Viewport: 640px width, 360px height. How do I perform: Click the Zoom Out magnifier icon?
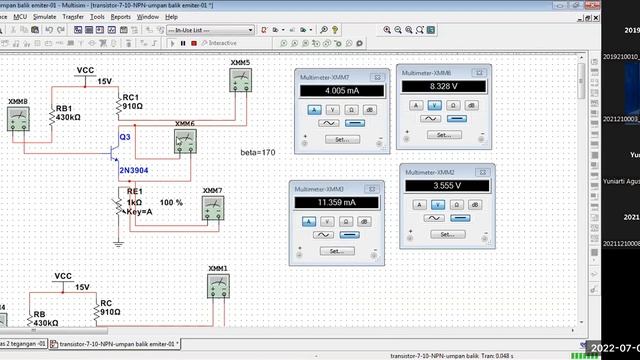tap(398, 30)
